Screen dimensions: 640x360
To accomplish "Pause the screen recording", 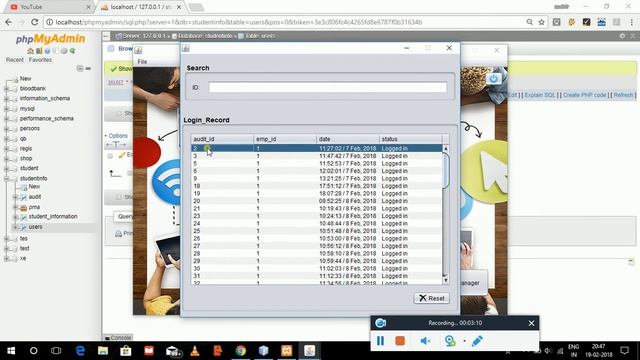I will [x=380, y=340].
